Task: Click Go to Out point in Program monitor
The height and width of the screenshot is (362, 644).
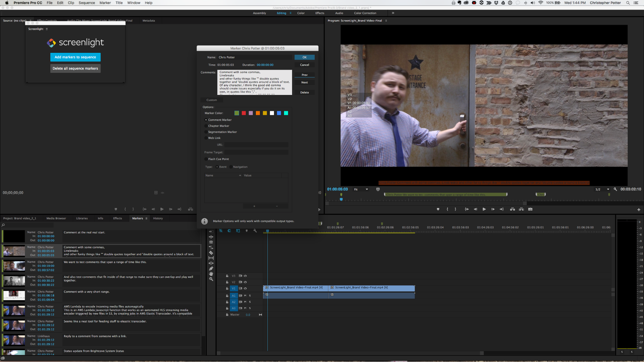Action: click(502, 209)
